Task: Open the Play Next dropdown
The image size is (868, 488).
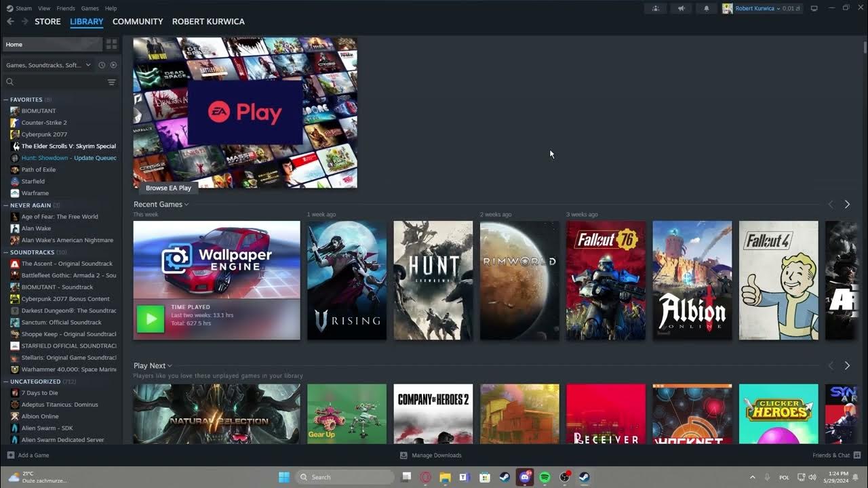Action: tap(153, 365)
